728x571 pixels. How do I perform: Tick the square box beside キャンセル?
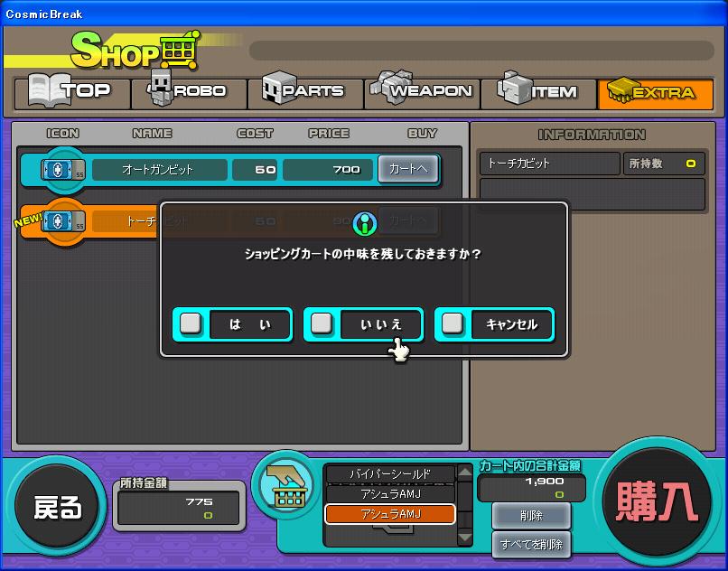coord(453,323)
